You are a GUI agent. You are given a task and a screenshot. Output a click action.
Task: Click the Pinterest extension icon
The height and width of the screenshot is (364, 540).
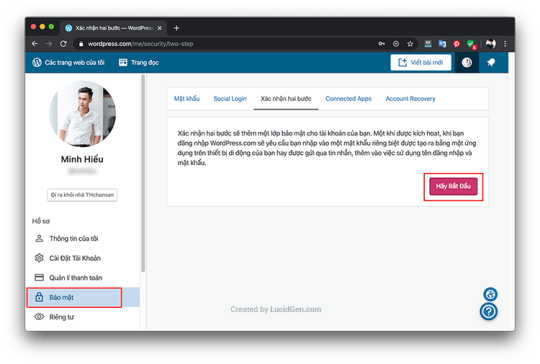pyautogui.click(x=456, y=44)
